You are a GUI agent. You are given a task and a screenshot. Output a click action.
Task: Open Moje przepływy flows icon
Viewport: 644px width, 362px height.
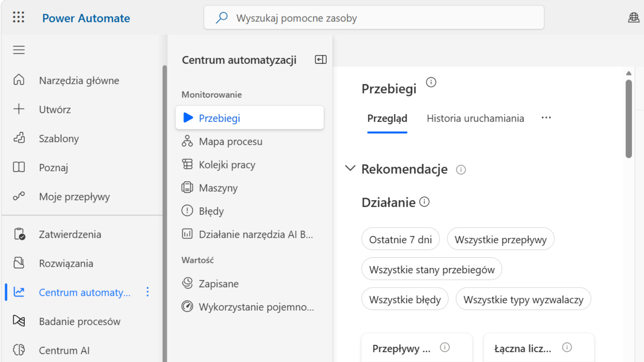[19, 196]
